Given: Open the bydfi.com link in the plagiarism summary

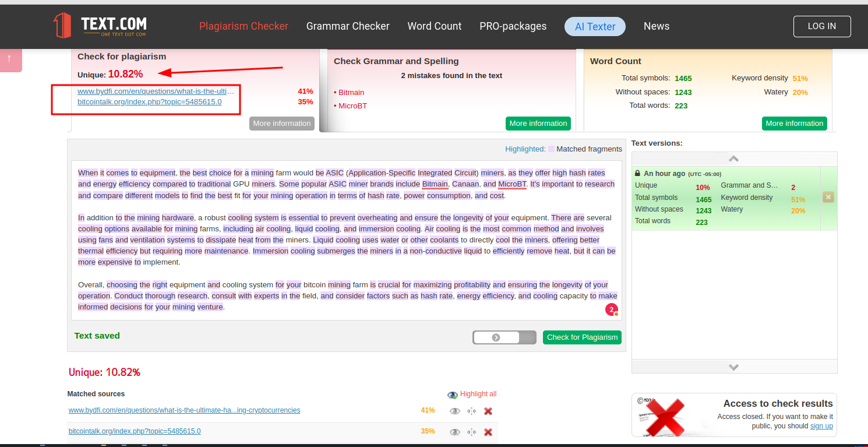Looking at the screenshot, I should point(156,91).
